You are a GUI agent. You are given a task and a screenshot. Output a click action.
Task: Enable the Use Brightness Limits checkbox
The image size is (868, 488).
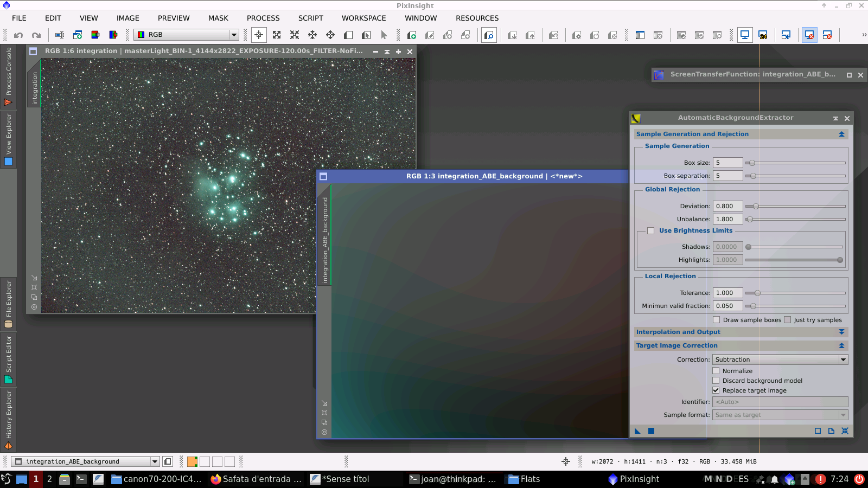coord(650,230)
